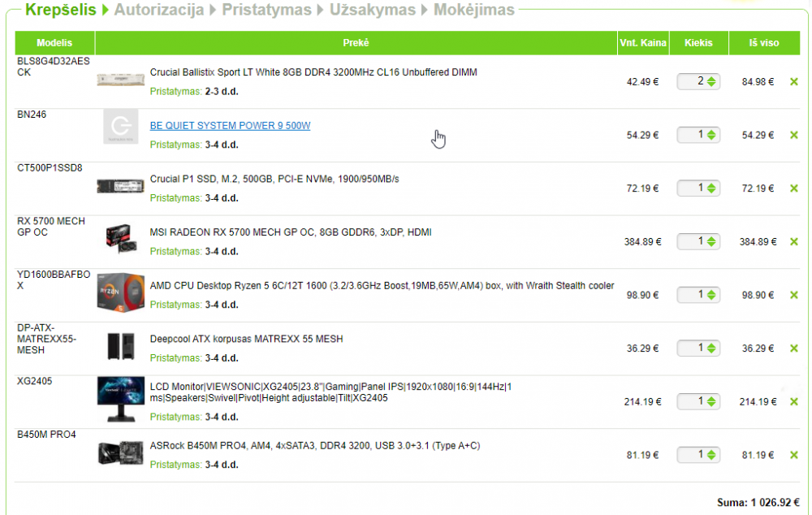The image size is (812, 515).
Task: Adjust quantity stepper for Crucial Ballistix RAM
Action: point(711,82)
